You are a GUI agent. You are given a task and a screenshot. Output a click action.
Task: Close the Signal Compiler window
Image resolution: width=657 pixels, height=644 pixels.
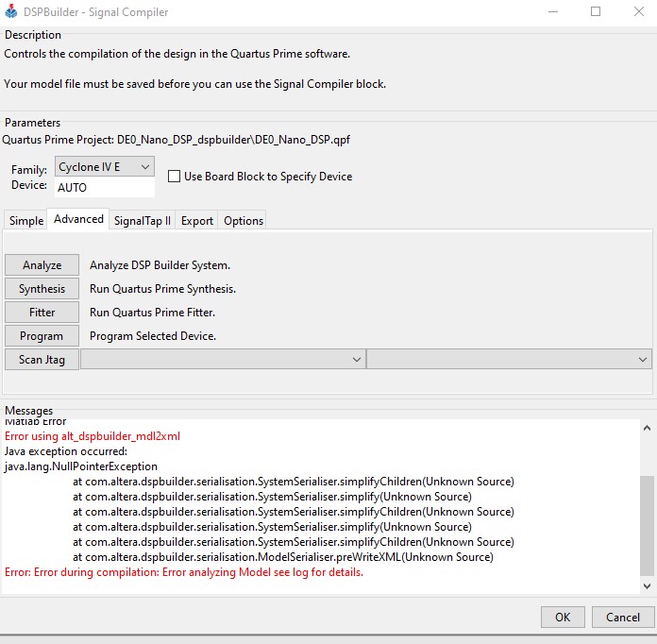pyautogui.click(x=638, y=11)
